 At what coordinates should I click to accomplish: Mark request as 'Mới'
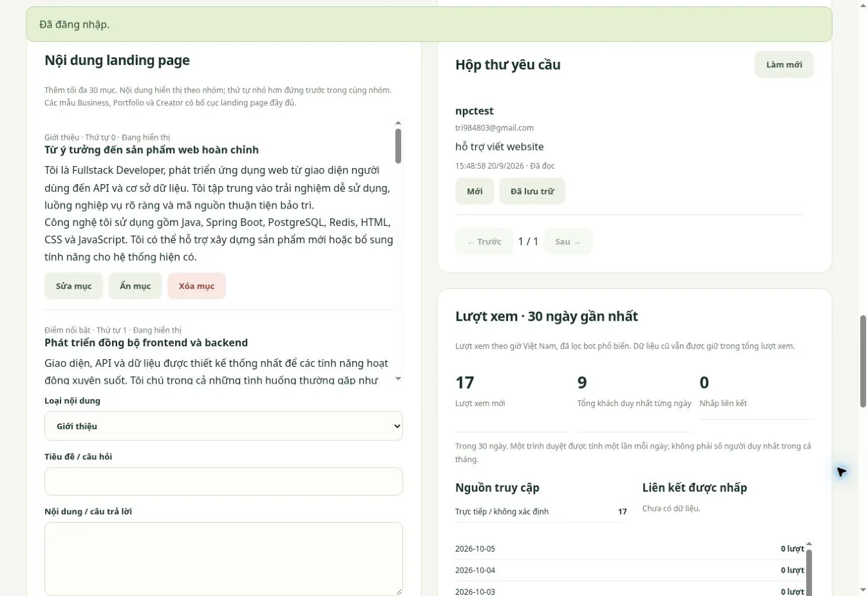[475, 191]
